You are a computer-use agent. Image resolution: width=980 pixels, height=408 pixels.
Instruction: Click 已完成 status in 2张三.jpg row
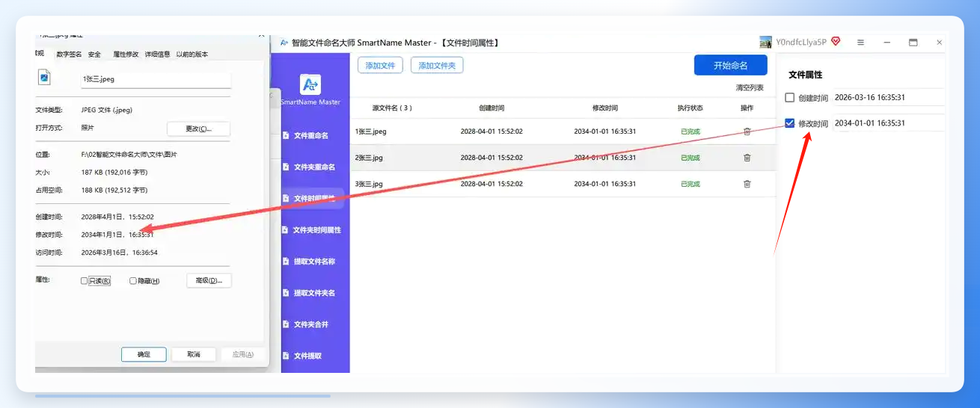pos(690,158)
